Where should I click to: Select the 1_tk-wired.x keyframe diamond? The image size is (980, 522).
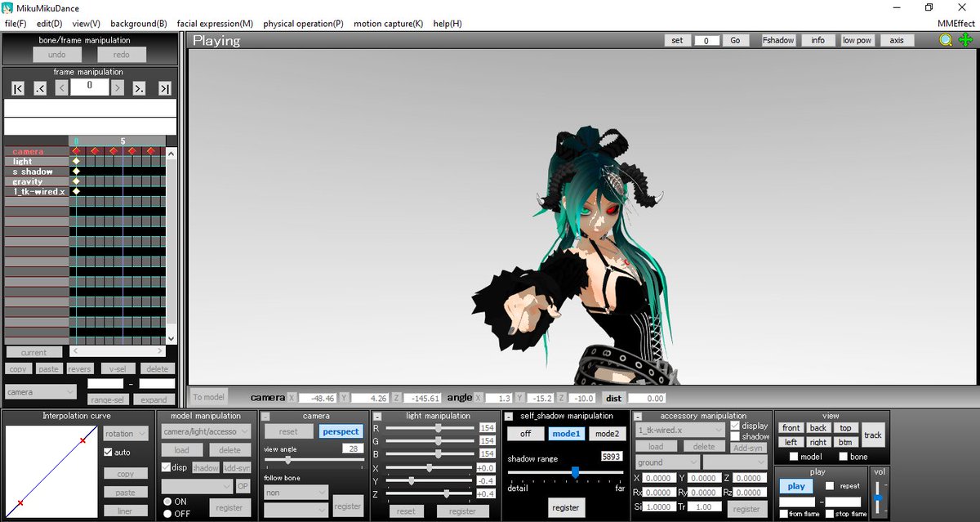tap(76, 191)
